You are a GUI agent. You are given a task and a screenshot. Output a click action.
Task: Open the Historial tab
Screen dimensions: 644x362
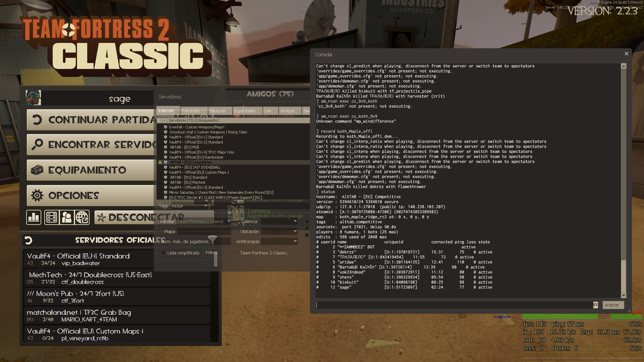[x=218, y=111]
